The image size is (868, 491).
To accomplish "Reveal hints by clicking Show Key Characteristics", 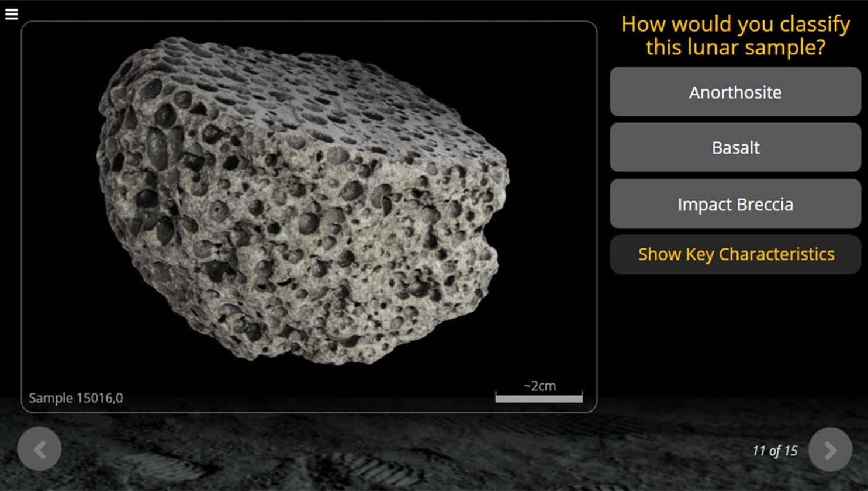I will 736,254.
